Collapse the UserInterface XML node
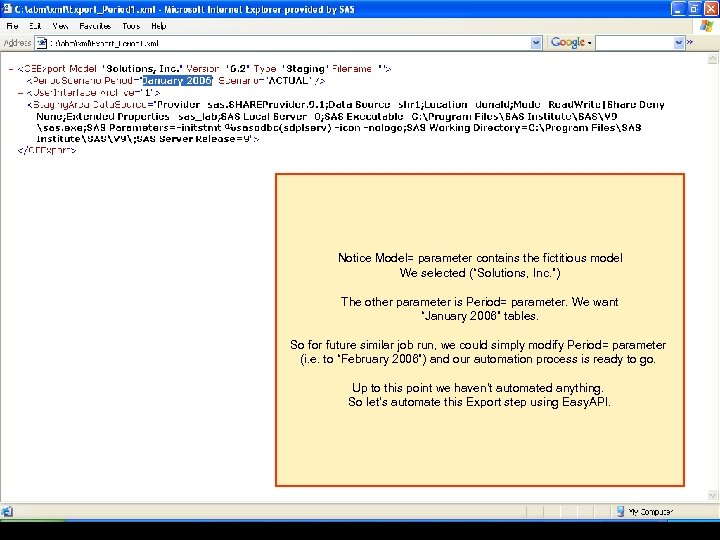Screen dimensions: 720x540 click(20, 92)
